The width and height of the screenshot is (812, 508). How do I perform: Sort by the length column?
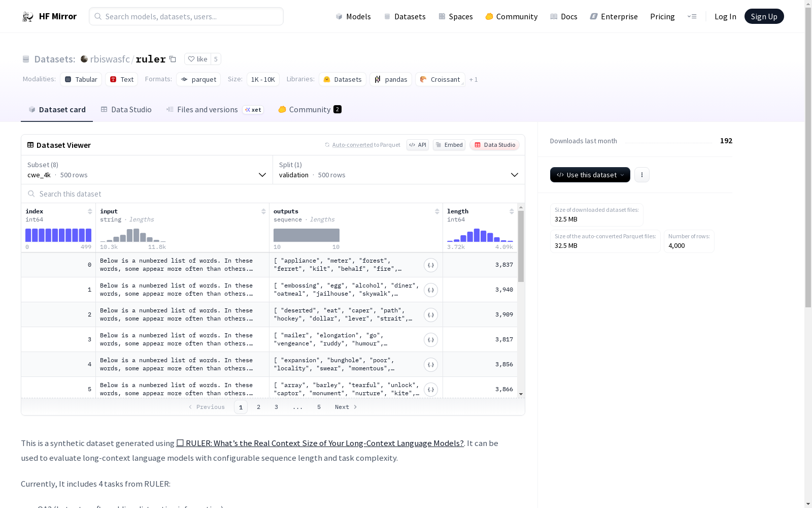click(x=512, y=211)
